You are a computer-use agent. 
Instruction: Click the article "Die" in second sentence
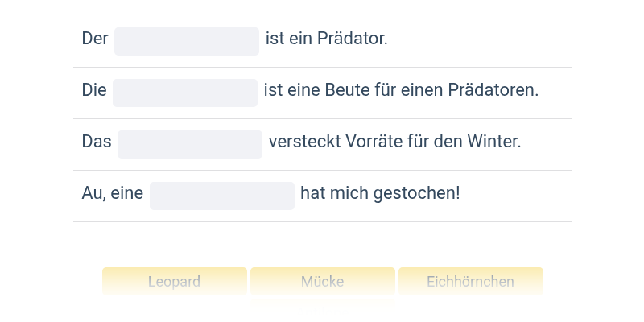pos(94,90)
